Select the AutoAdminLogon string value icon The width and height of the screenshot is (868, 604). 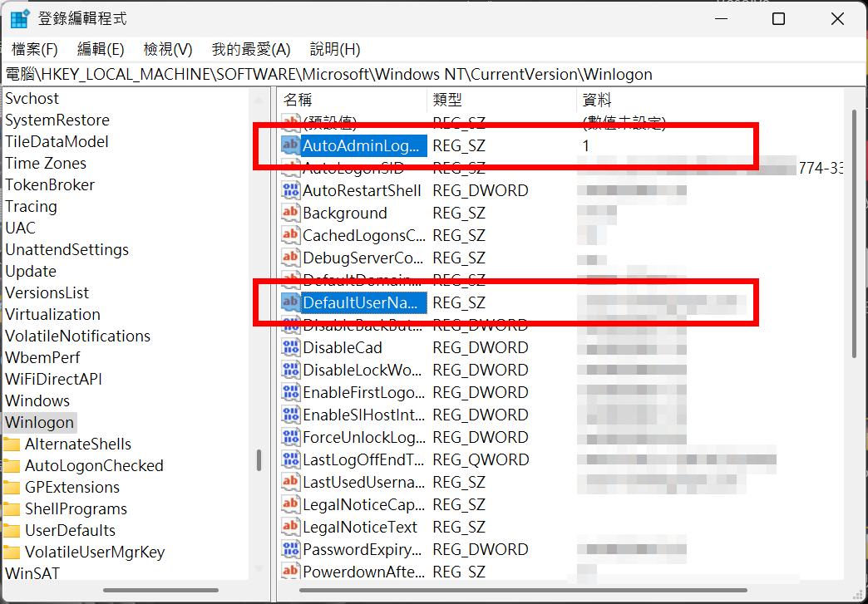(291, 145)
